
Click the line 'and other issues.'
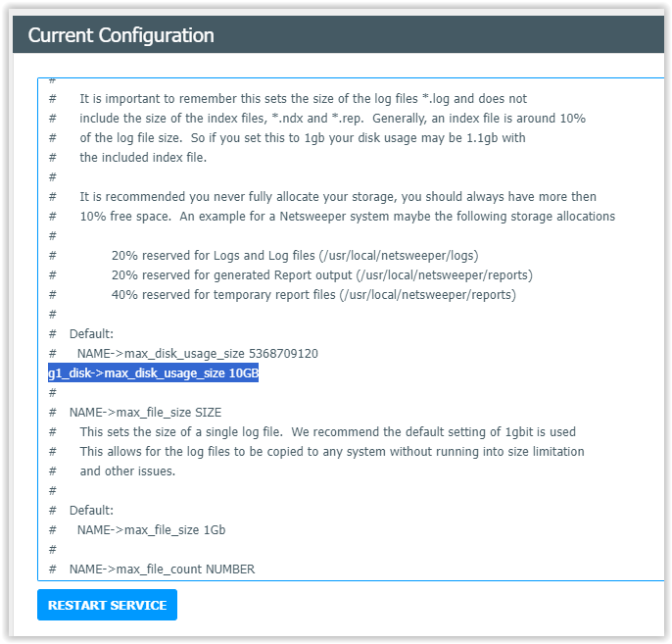(113, 471)
